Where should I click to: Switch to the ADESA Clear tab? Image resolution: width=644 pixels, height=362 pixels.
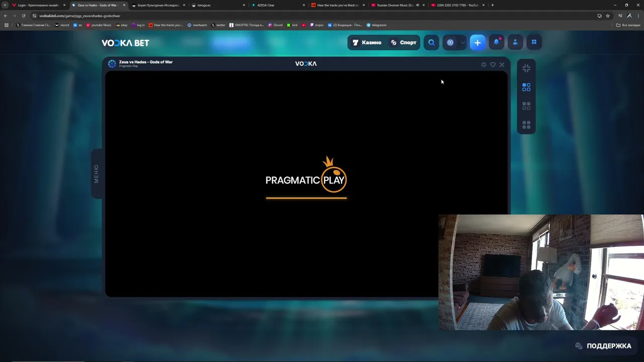(278, 5)
